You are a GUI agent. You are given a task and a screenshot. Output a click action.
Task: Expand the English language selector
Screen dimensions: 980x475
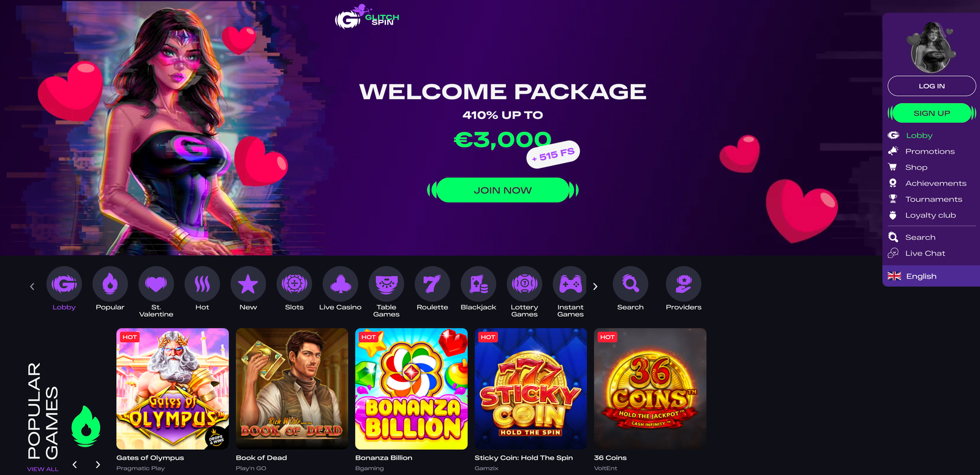point(931,276)
